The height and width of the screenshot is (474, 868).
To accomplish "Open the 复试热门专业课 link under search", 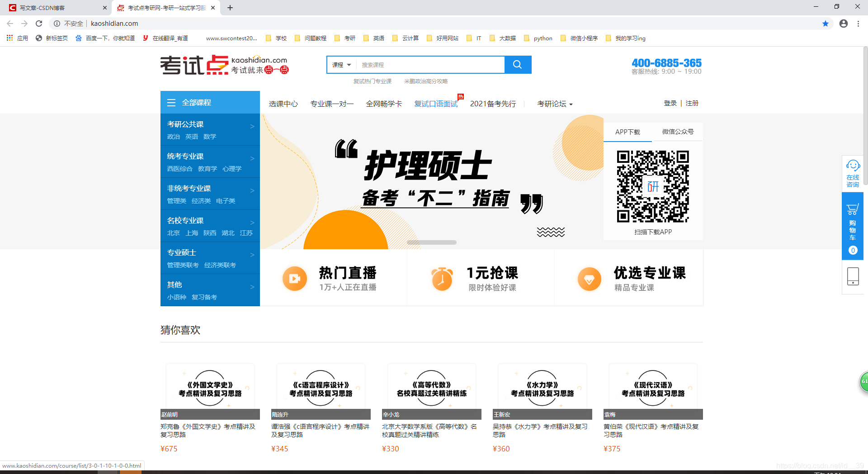I will click(373, 81).
